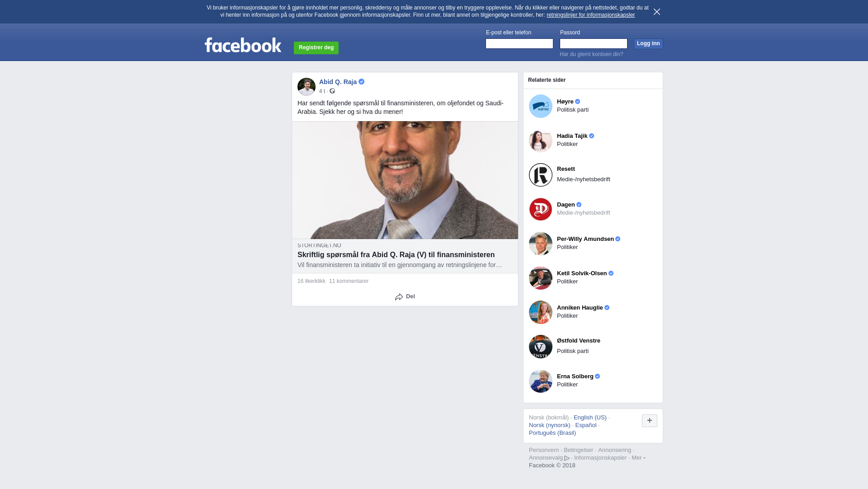Open Abid Q. Raja's profile picture
The width and height of the screenshot is (868, 489).
click(x=307, y=87)
